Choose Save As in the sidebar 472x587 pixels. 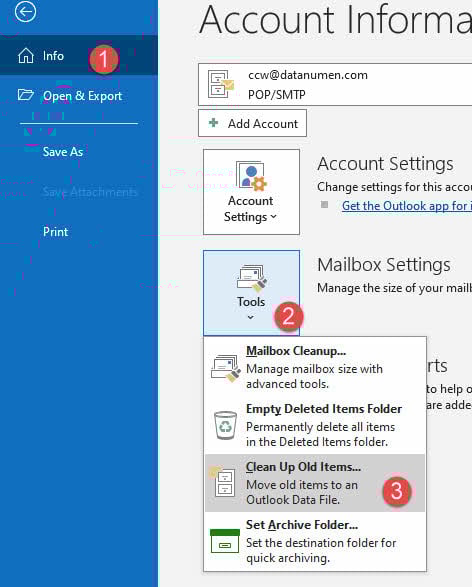tap(63, 152)
